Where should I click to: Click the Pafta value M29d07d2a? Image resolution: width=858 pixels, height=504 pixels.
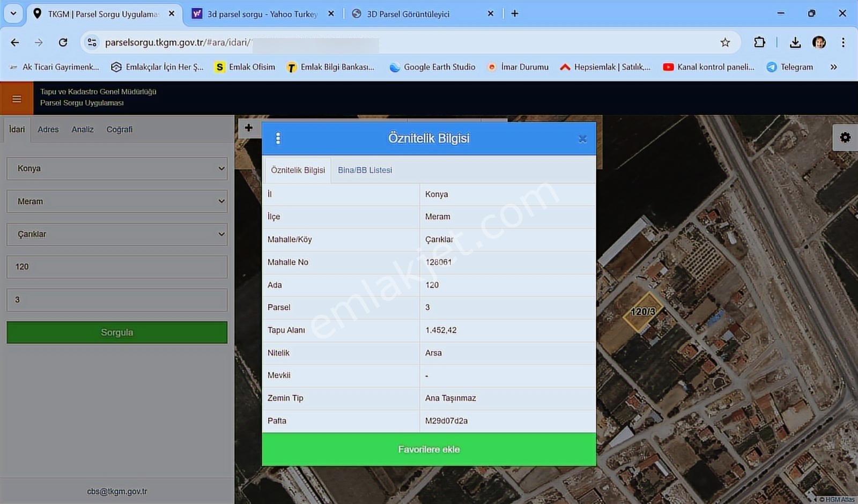pyautogui.click(x=446, y=421)
